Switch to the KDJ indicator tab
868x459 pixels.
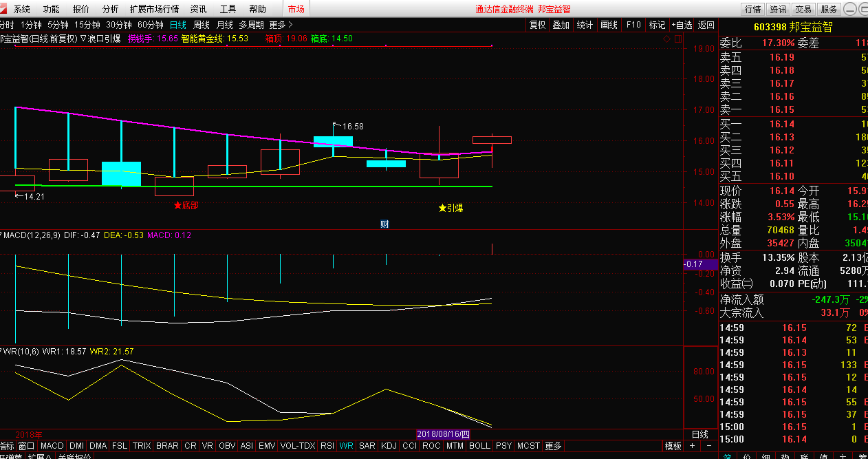click(x=389, y=446)
